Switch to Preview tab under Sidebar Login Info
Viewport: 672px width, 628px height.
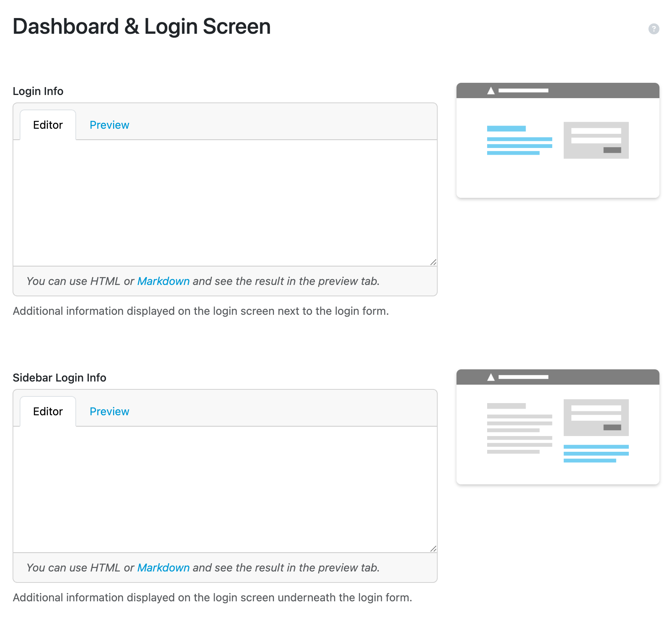coord(109,411)
